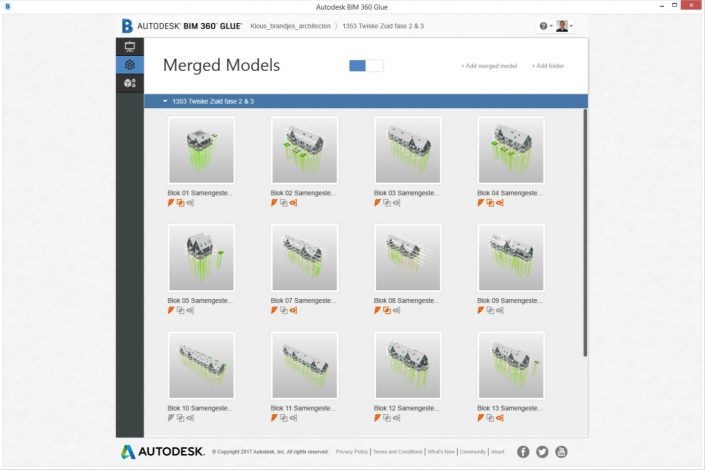Open Blok 10 model thumbnail

tap(201, 365)
